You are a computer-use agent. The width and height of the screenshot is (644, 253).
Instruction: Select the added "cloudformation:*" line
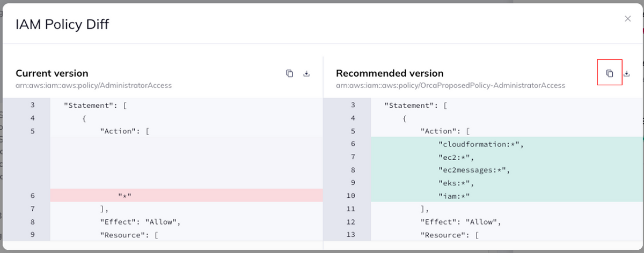coord(480,144)
